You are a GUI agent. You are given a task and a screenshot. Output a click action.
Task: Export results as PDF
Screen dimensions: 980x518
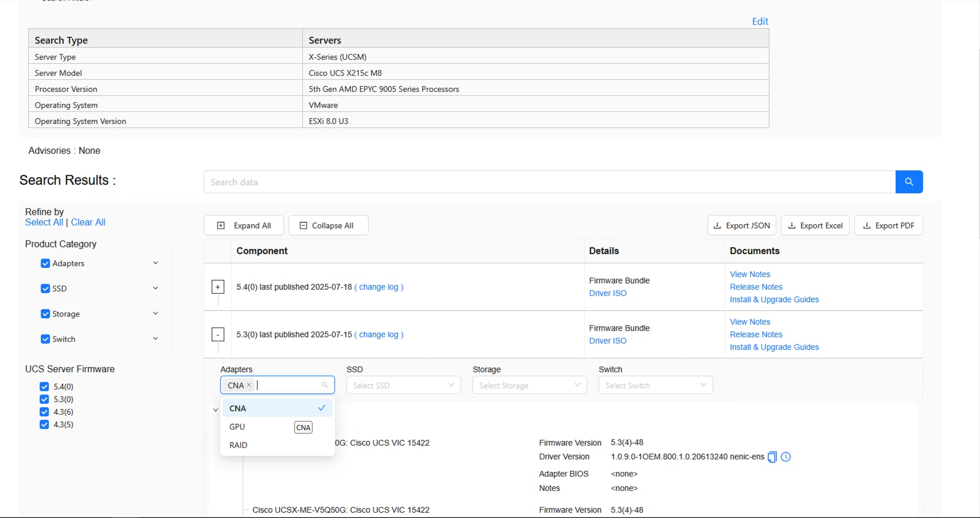click(x=888, y=225)
